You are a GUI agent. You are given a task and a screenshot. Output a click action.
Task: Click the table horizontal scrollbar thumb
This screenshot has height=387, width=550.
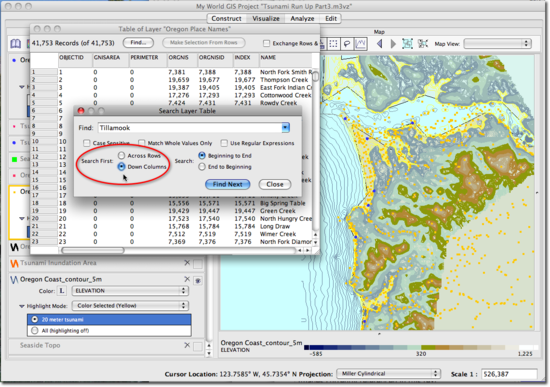coord(93,251)
